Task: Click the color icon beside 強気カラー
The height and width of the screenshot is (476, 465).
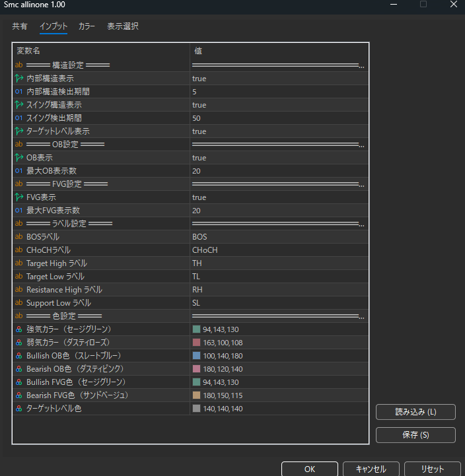Action: (19, 329)
